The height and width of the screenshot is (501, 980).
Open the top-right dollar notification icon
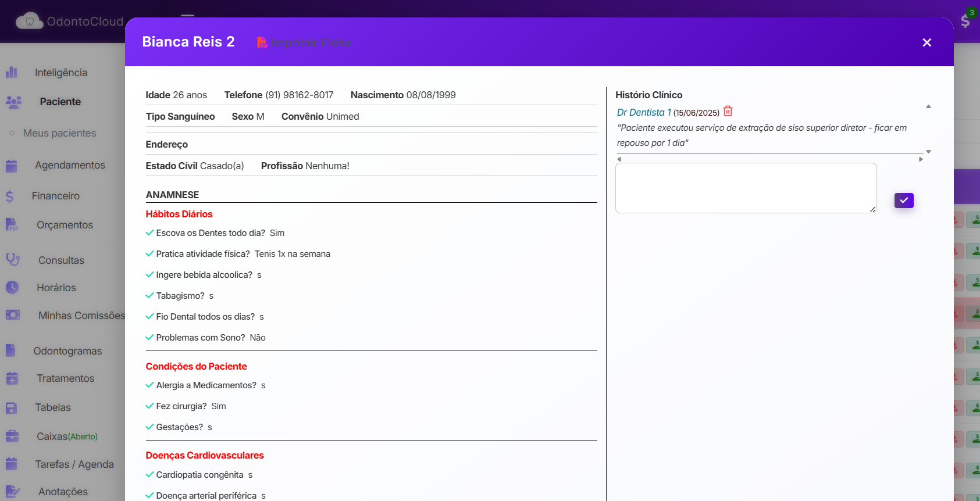(x=965, y=21)
